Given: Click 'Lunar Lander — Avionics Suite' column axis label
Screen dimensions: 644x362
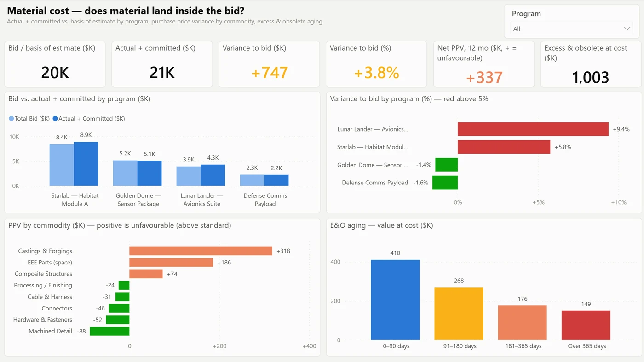Looking at the screenshot, I should coord(202,200).
